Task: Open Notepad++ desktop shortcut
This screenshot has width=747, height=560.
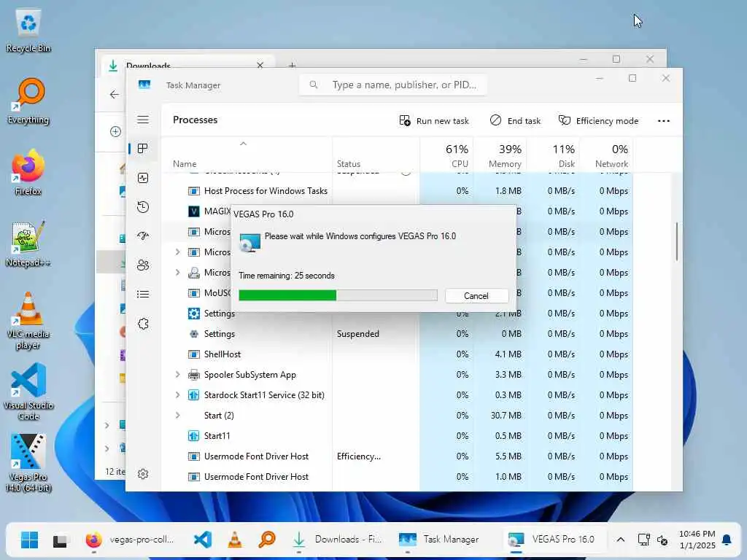Action: point(28,244)
